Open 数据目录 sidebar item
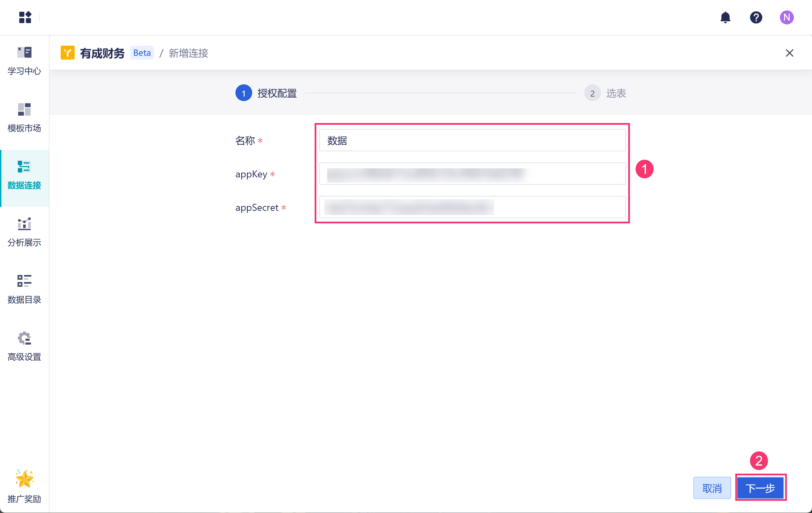 (24, 289)
